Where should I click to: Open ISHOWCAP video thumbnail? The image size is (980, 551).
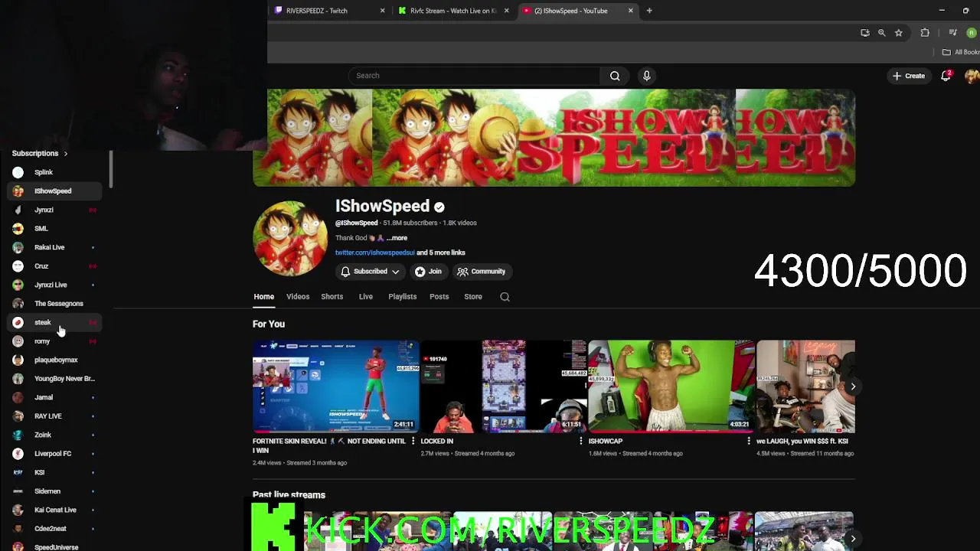[x=671, y=386]
